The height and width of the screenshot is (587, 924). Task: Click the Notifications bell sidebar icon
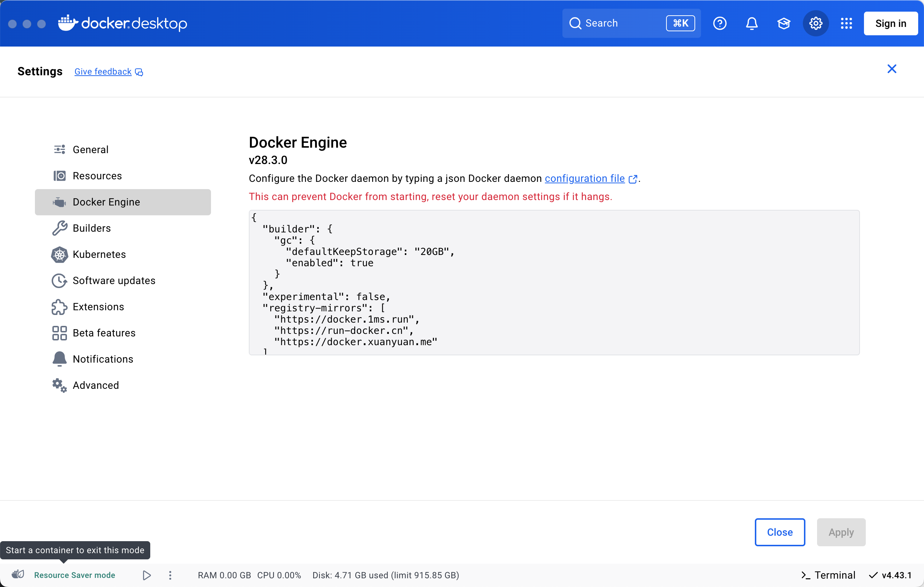pos(59,359)
